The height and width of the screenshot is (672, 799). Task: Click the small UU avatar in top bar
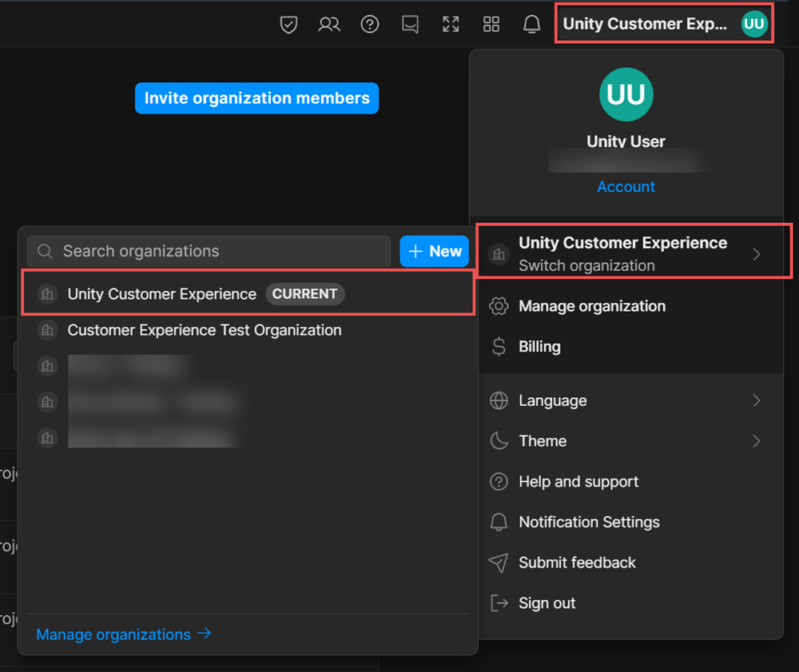[x=754, y=24]
